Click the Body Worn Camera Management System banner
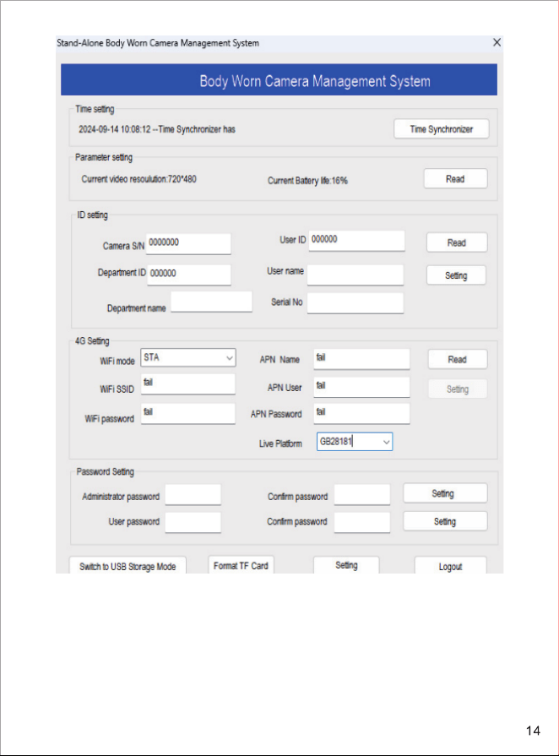 pyautogui.click(x=279, y=79)
